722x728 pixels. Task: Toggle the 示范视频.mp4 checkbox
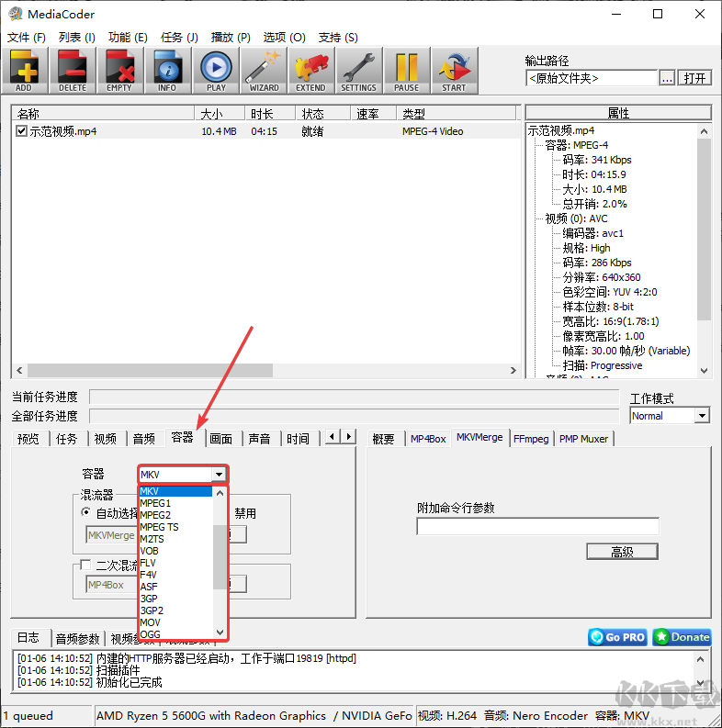pyautogui.click(x=21, y=131)
